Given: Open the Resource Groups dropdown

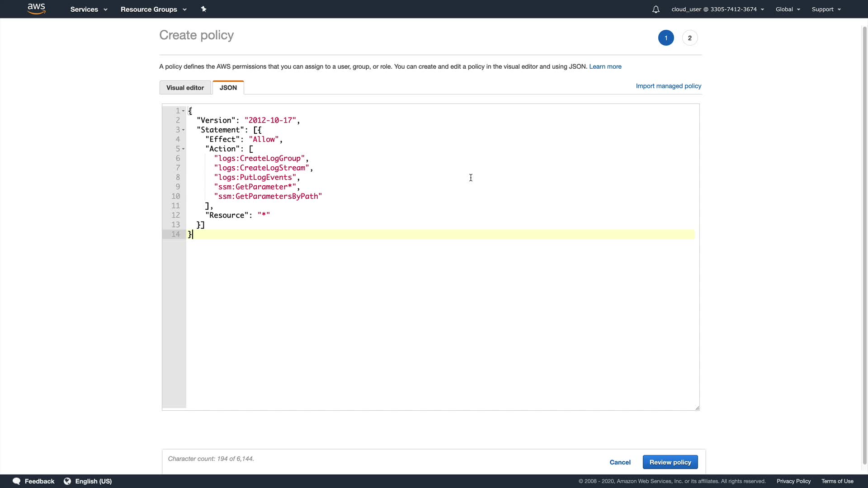Looking at the screenshot, I should (x=153, y=9).
